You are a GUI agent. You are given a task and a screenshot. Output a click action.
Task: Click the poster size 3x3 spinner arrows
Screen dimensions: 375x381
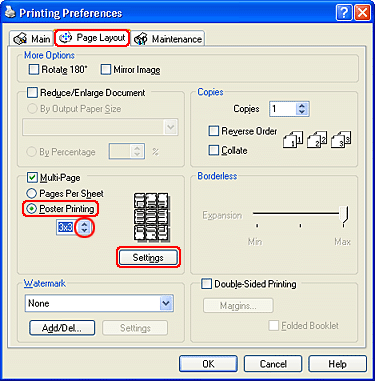tap(84, 227)
